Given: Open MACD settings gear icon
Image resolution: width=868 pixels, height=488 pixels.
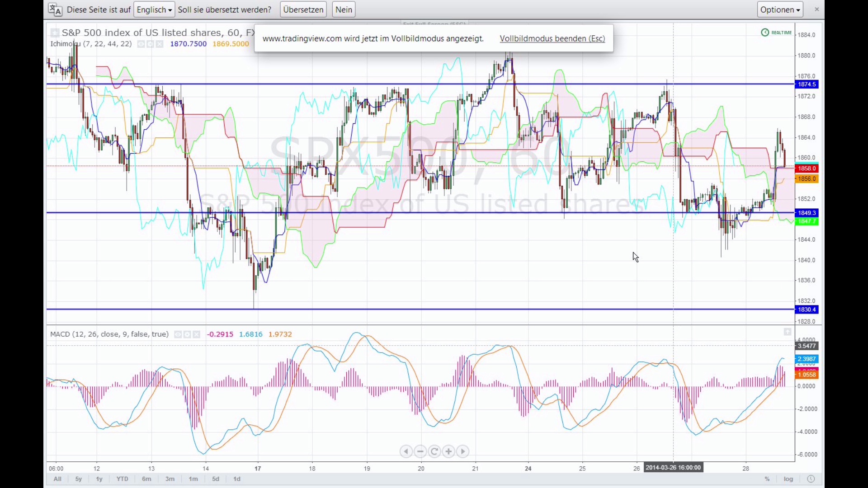Looking at the screenshot, I should click(187, 334).
